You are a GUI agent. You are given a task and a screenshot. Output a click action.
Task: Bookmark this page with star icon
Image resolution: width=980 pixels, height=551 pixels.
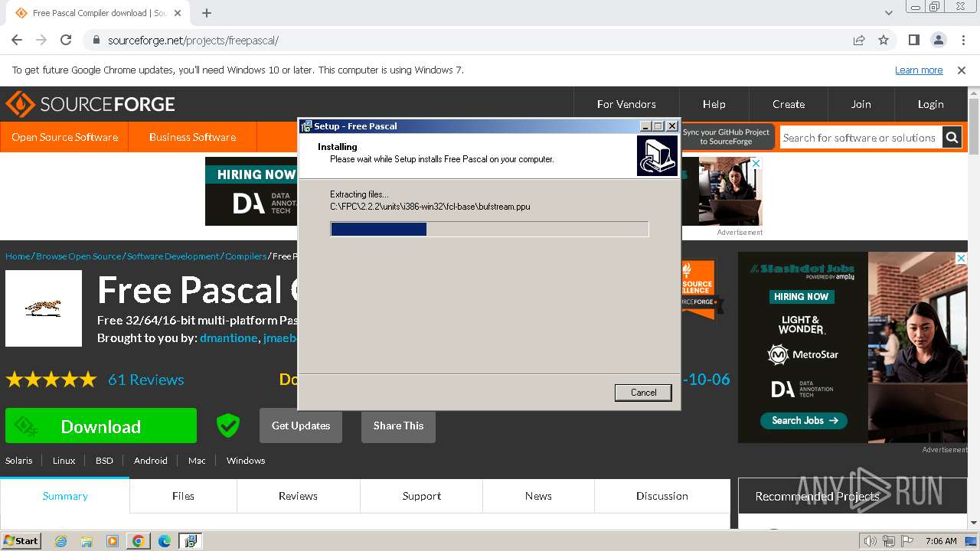[884, 41]
